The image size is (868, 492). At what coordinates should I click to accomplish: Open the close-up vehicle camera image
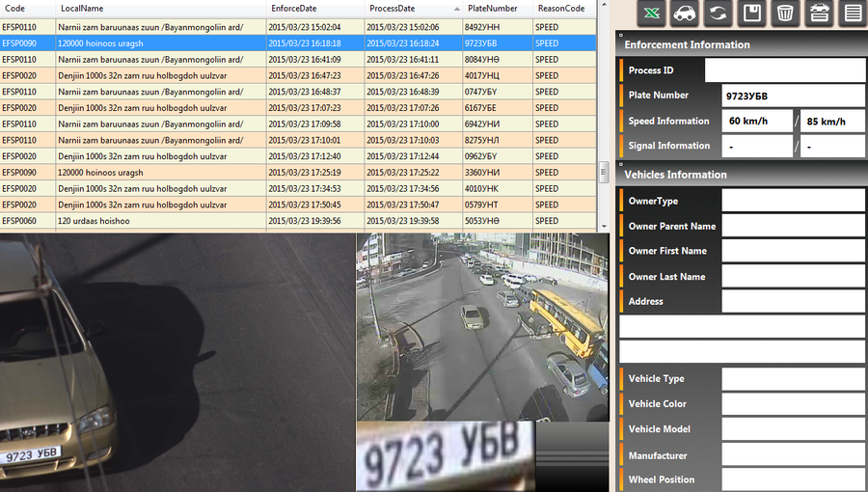tap(177, 363)
